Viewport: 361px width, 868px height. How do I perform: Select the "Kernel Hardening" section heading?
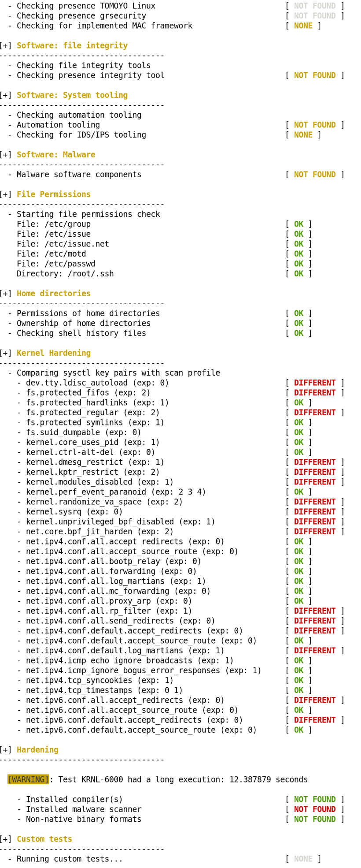click(53, 353)
